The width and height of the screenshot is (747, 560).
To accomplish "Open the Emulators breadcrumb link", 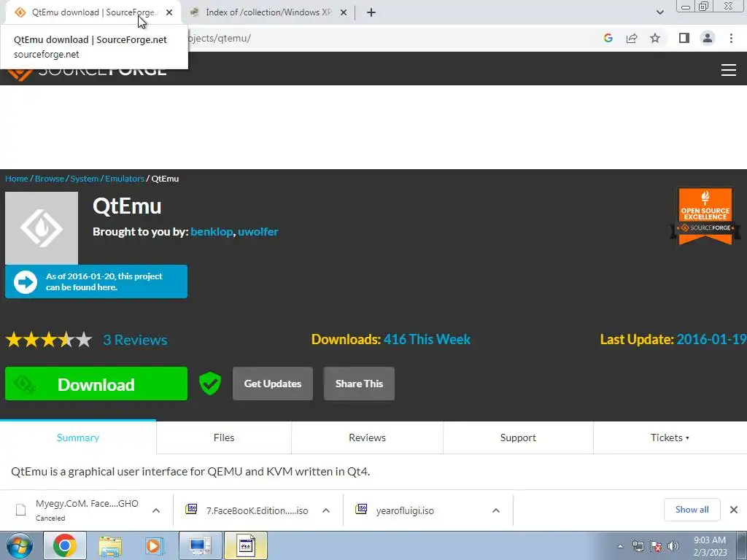I will coord(125,179).
